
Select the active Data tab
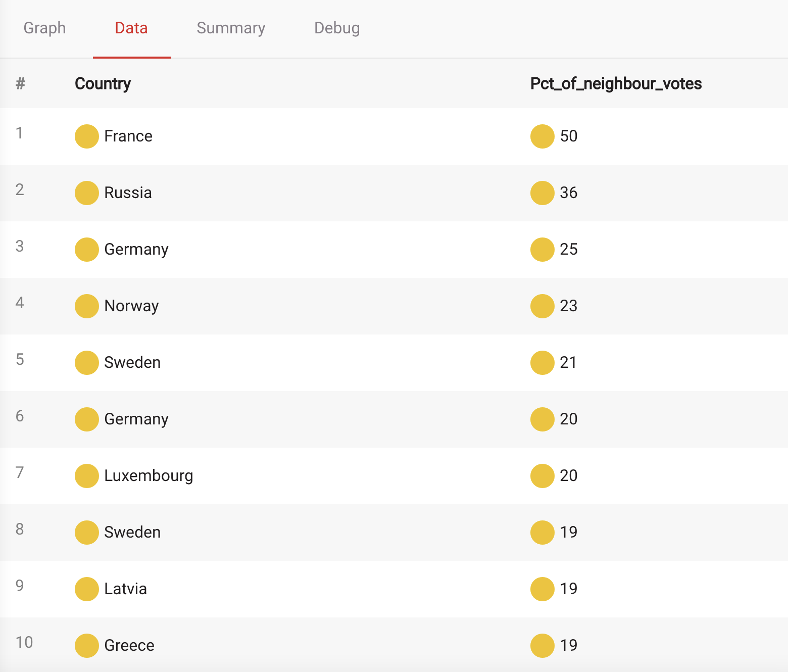tap(131, 28)
